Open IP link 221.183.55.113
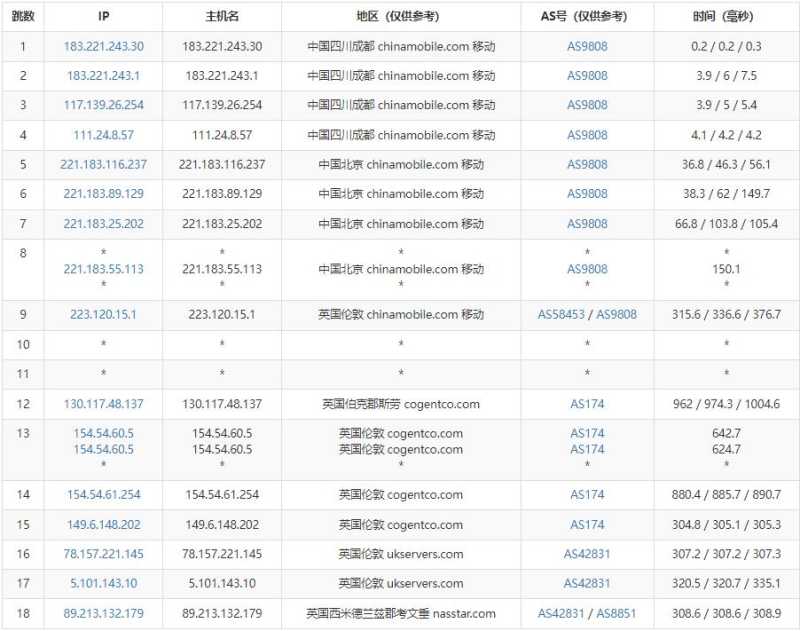 (104, 269)
